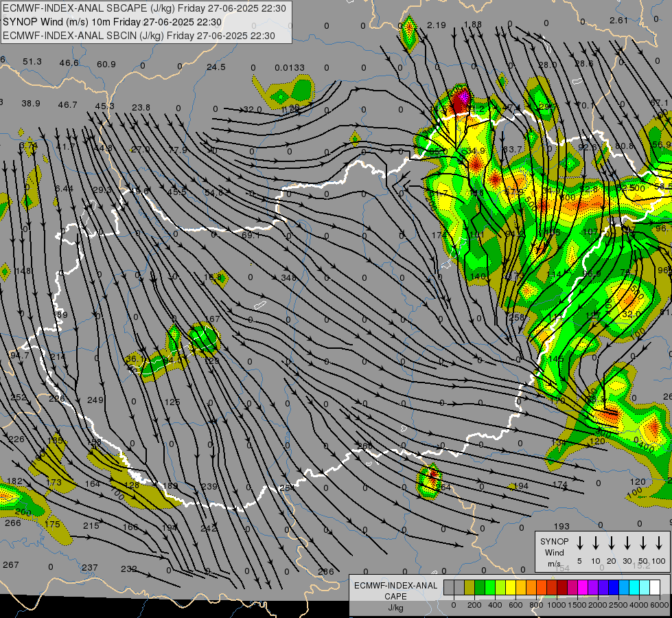
Task: Select the dark red CAPE legend swatch
Action: (562, 588)
